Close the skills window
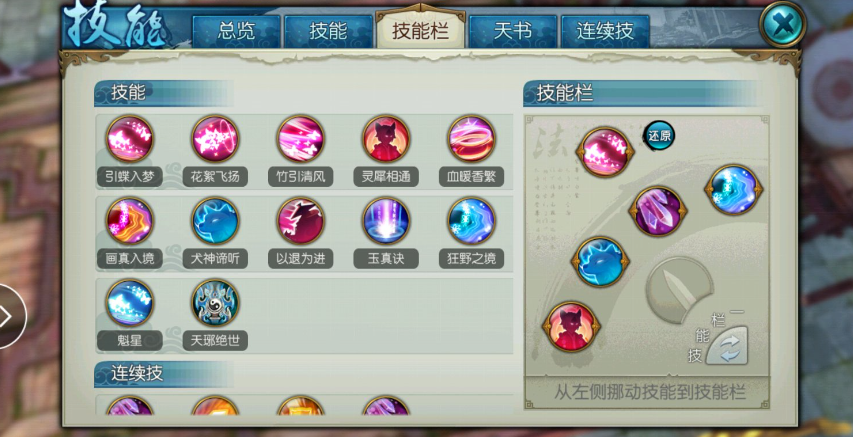 click(x=782, y=24)
